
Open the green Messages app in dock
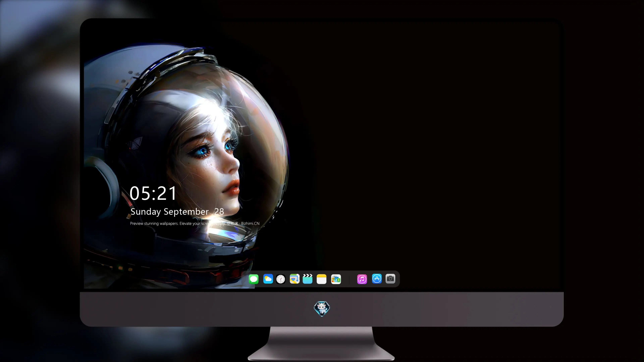[x=254, y=279]
